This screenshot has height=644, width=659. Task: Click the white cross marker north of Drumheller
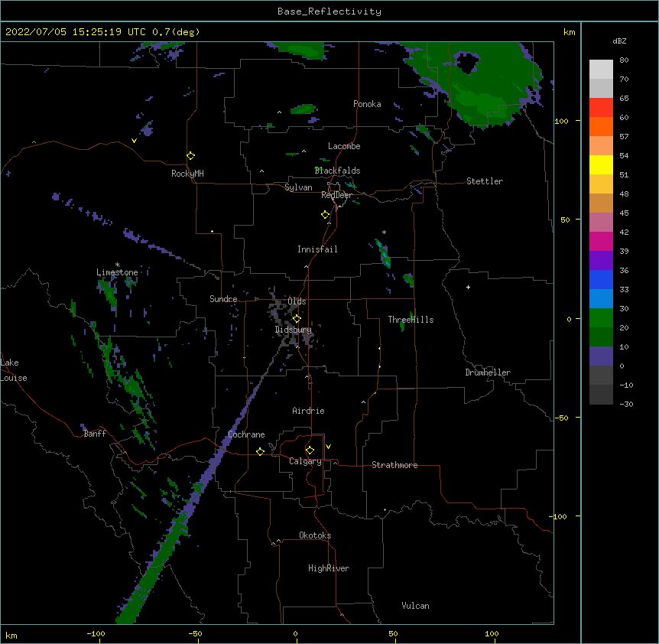(x=468, y=287)
